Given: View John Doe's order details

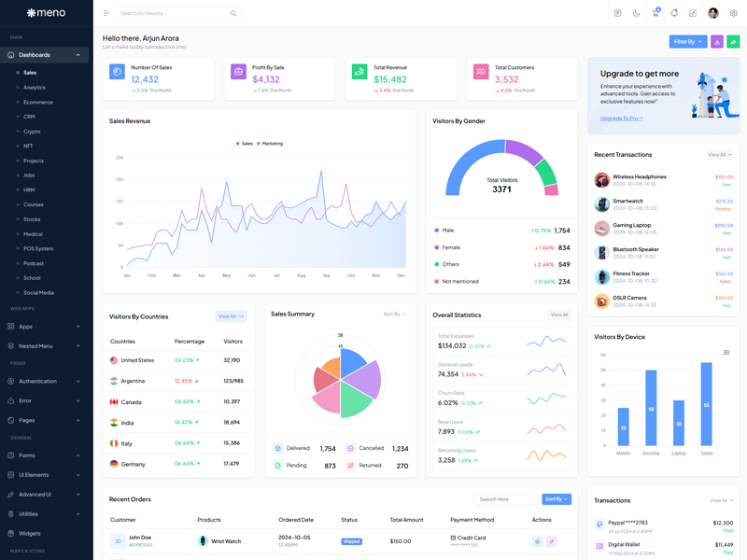Looking at the screenshot, I should tap(537, 541).
